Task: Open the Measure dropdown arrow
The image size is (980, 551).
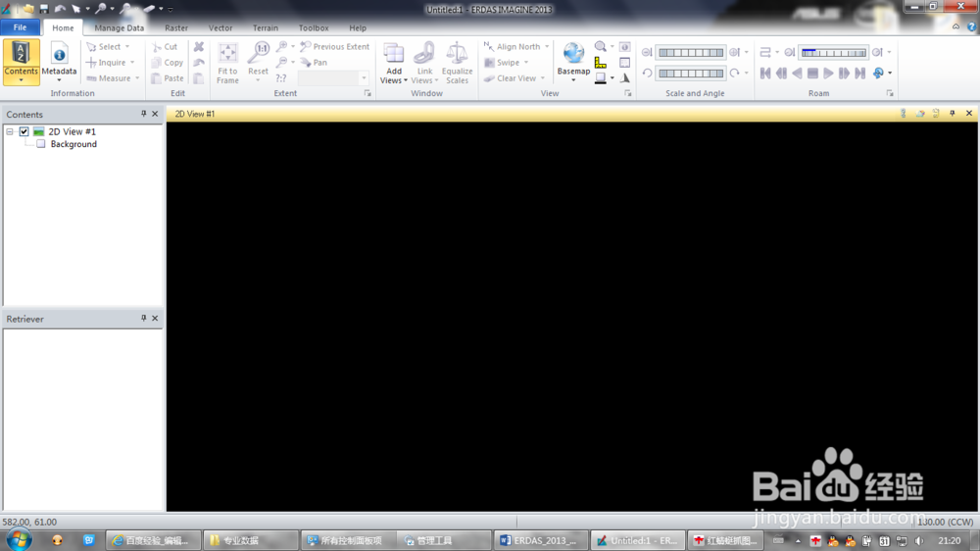Action: [137, 78]
